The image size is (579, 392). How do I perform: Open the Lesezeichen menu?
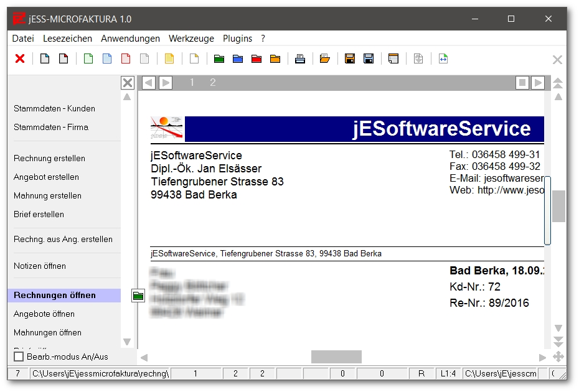point(68,39)
